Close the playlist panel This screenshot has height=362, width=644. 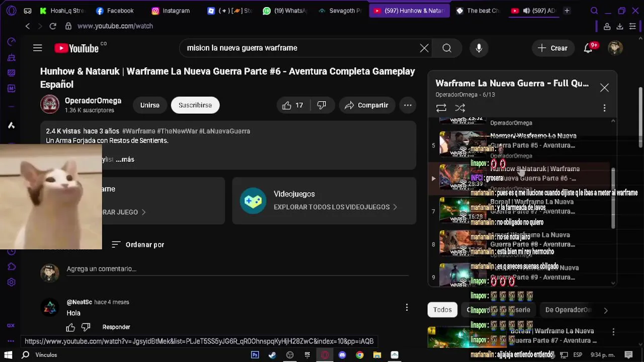point(604,88)
